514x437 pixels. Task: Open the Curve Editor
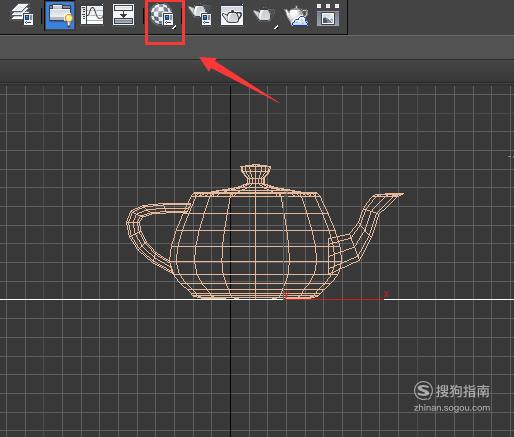[92, 15]
